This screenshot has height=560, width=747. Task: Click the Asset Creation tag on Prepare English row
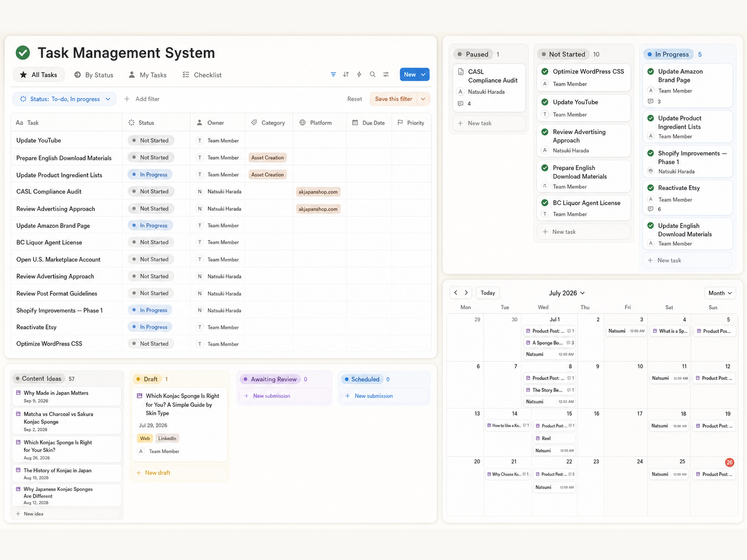point(267,157)
